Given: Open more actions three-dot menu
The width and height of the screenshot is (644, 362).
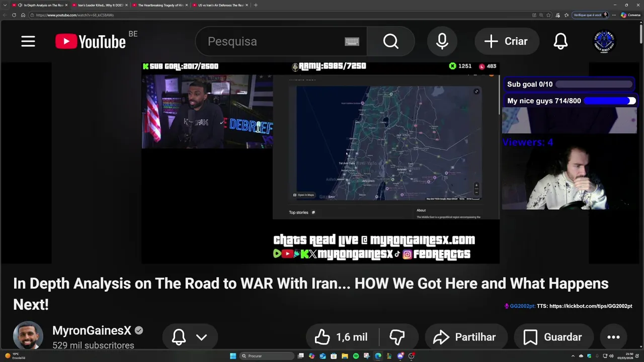Looking at the screenshot, I should pyautogui.click(x=613, y=337).
